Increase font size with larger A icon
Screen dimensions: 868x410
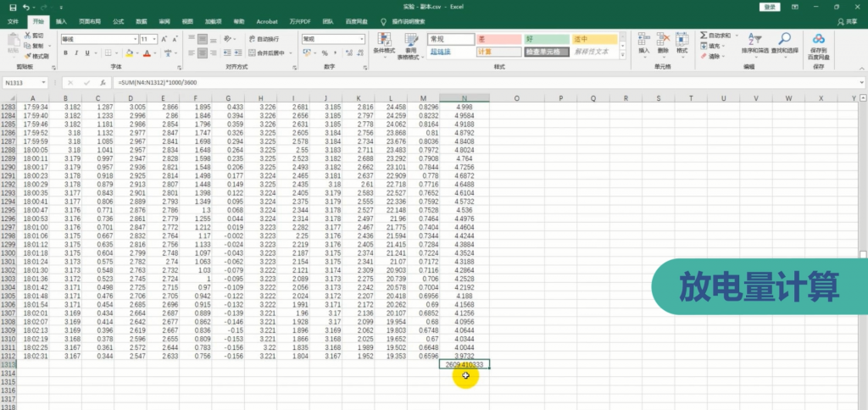click(164, 39)
